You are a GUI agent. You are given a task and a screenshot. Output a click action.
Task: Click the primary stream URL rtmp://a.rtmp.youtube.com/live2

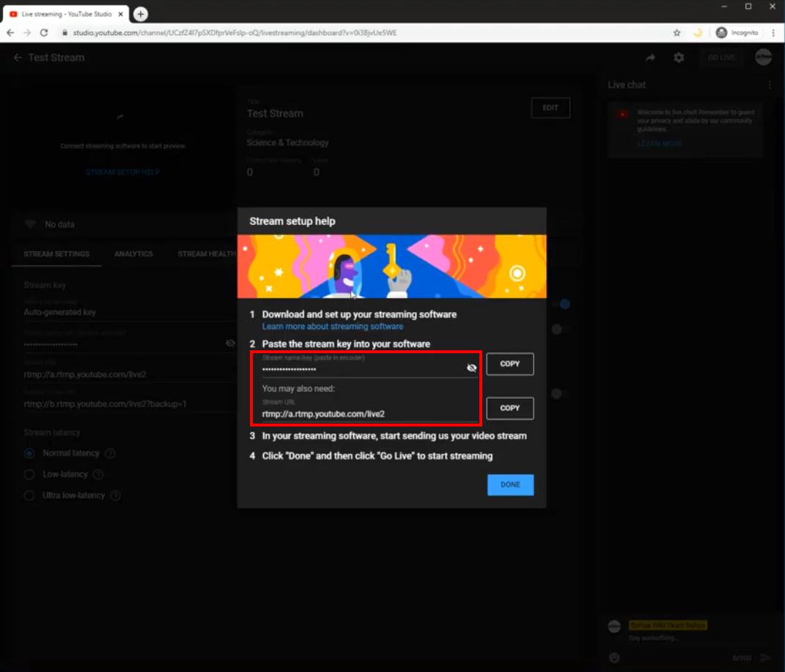85,374
